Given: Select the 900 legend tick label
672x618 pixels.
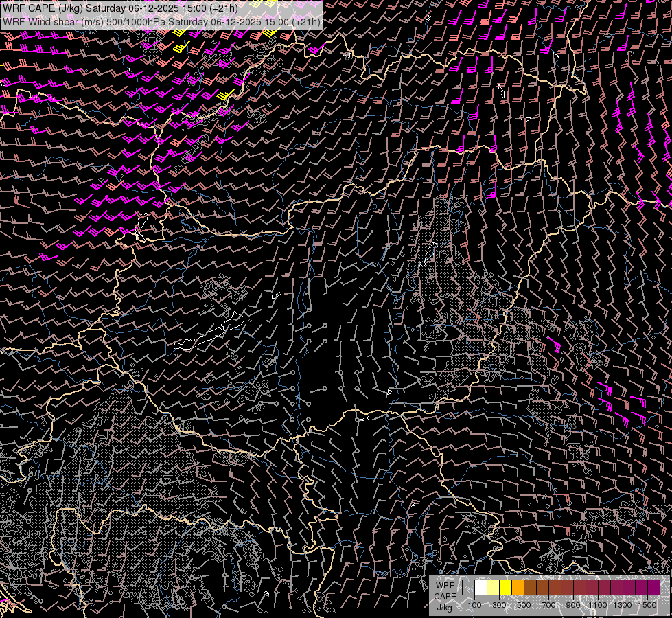Looking at the screenshot, I should pos(573,605).
